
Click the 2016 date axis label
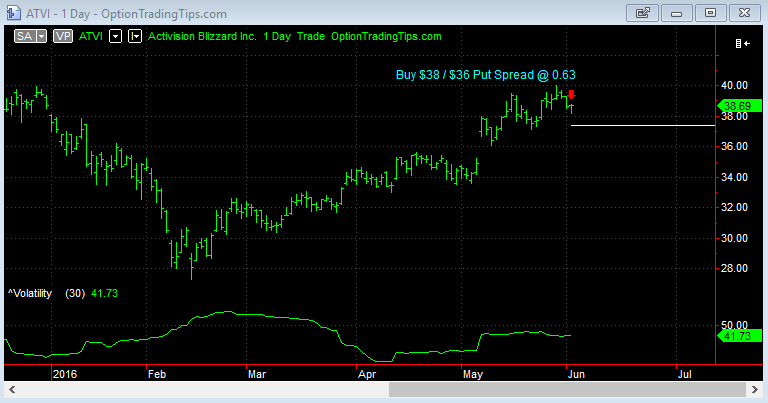click(65, 375)
